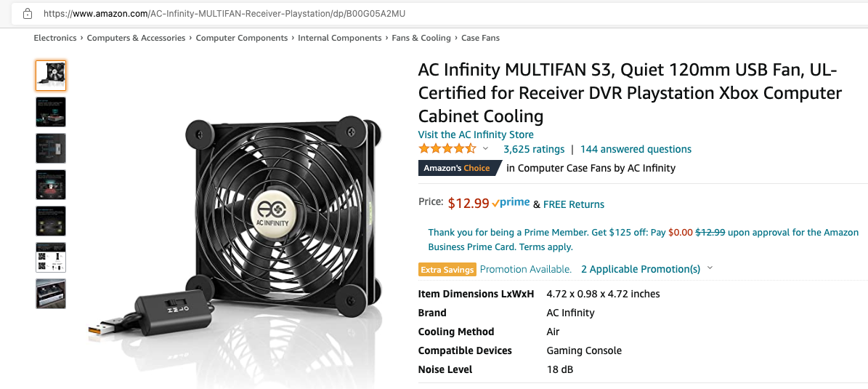Select the last cabinet photo thumbnail

click(x=51, y=294)
